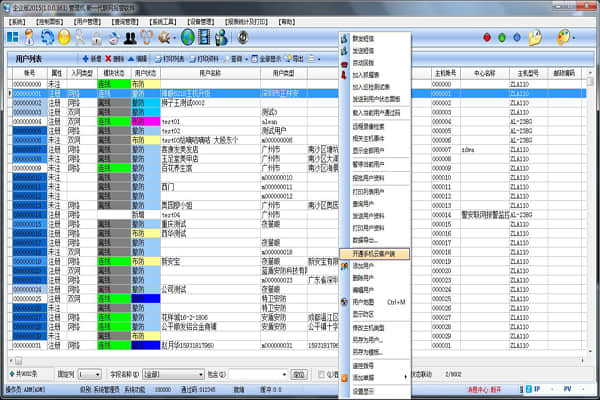Click 全屏显示 fullscreen display button
The image size is (600, 400).
[266, 59]
